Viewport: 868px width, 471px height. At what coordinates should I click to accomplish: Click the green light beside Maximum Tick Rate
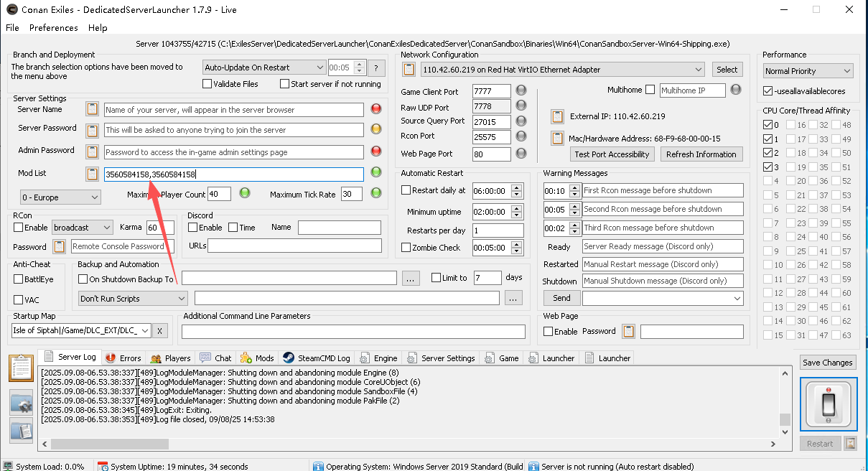point(376,193)
